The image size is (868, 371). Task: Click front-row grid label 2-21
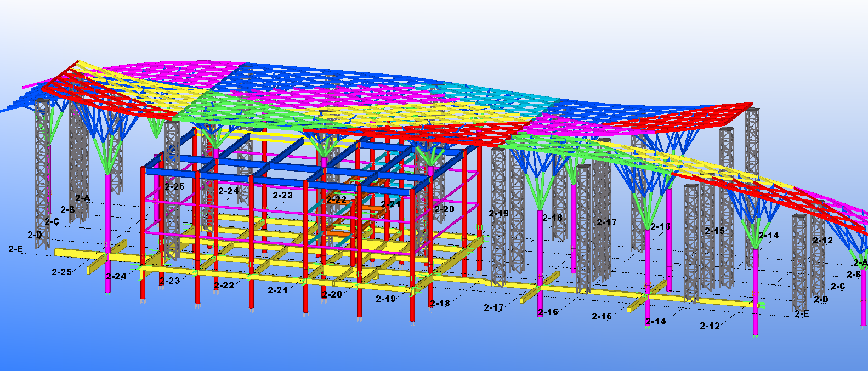tap(277, 290)
